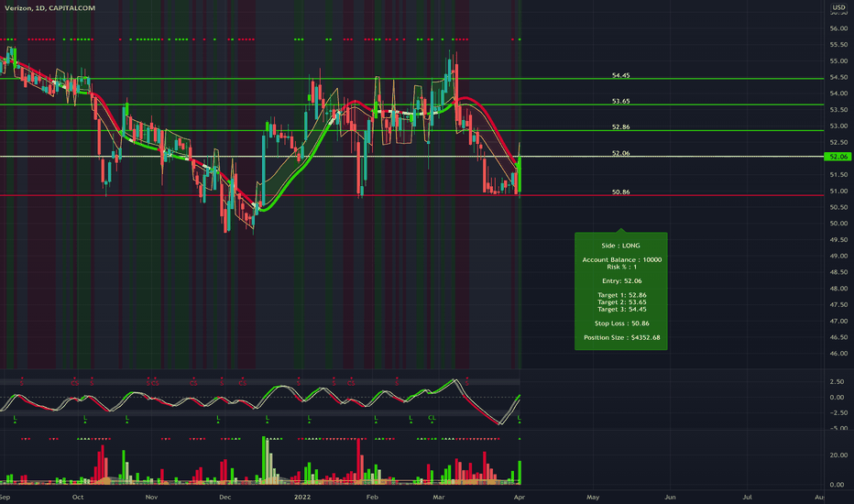
Task: Click Dec on the time axis
Action: (x=224, y=497)
